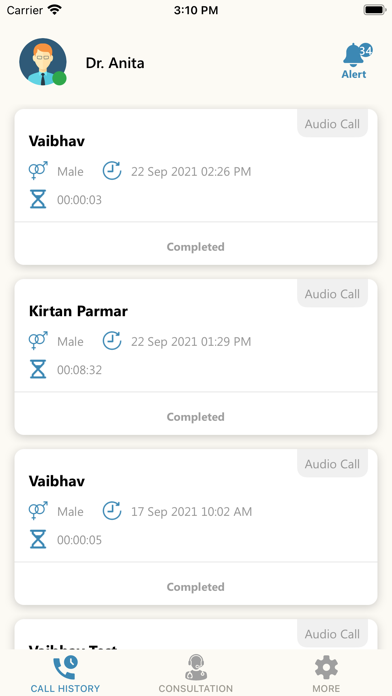Open the More settings gear tab
Screen dimensions: 392x696
pyautogui.click(x=326, y=674)
